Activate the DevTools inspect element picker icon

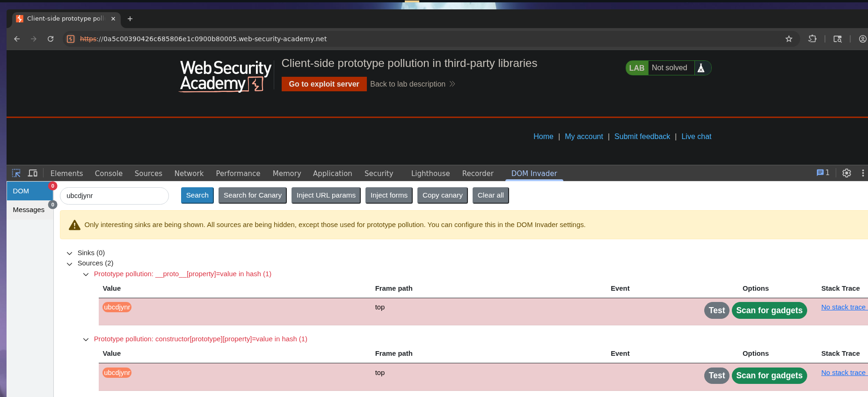16,173
